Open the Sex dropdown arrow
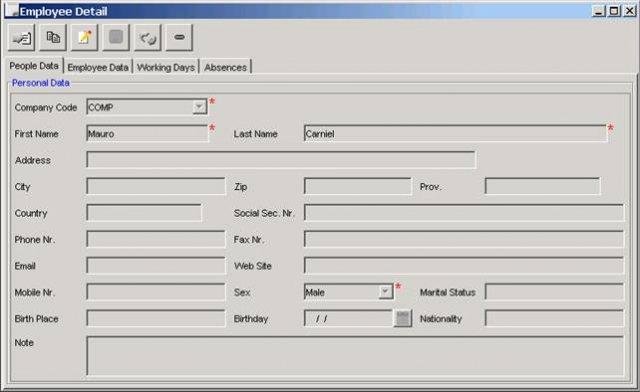 [x=385, y=292]
